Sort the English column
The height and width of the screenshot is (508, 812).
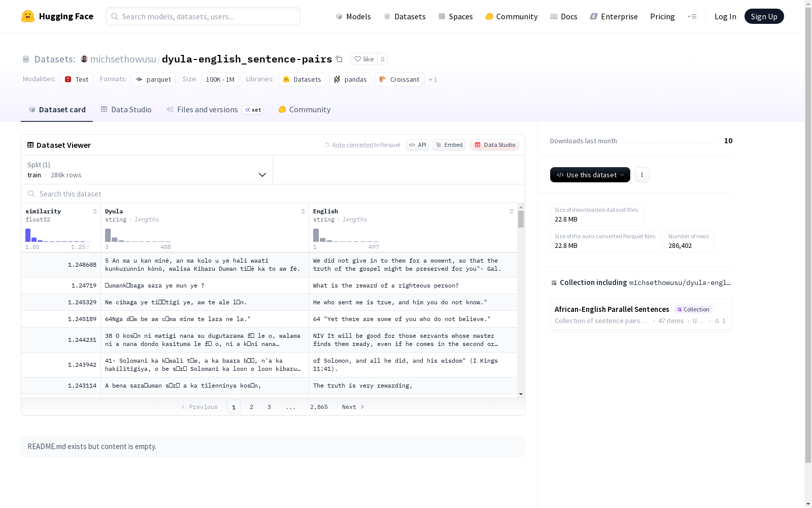click(512, 211)
